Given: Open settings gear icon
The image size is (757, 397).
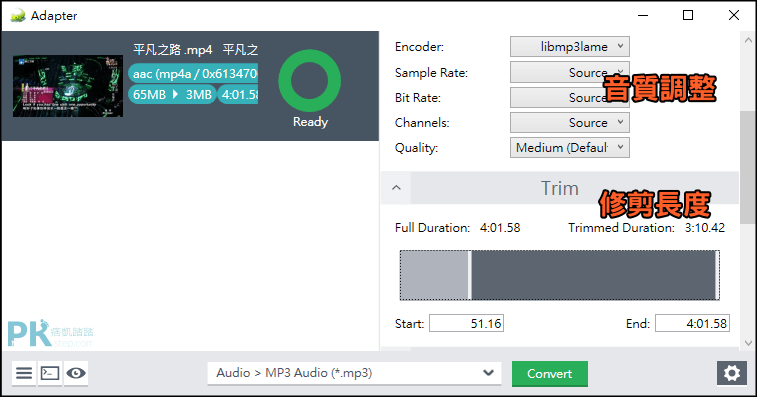Looking at the screenshot, I should point(732,373).
